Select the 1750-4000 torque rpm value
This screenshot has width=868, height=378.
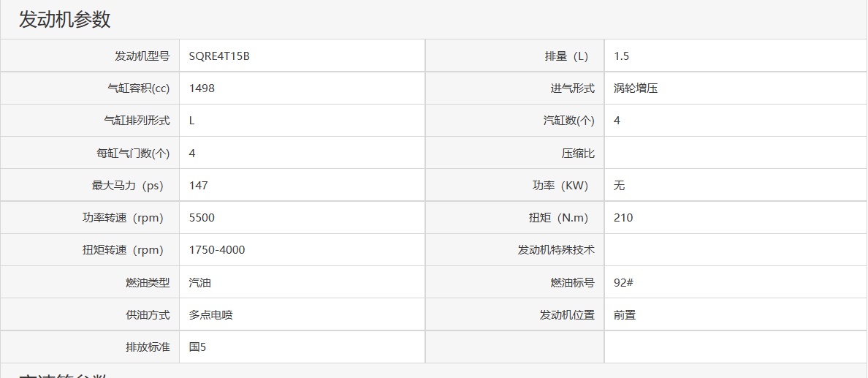tap(217, 249)
